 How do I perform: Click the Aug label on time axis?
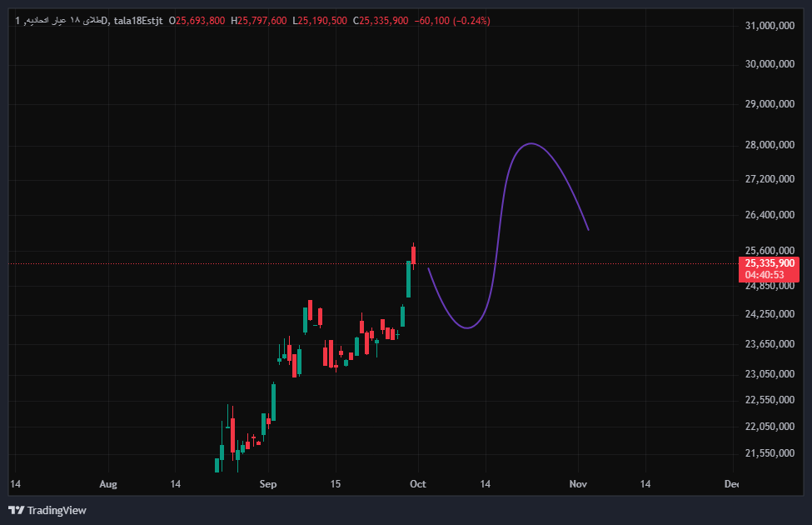[108, 484]
